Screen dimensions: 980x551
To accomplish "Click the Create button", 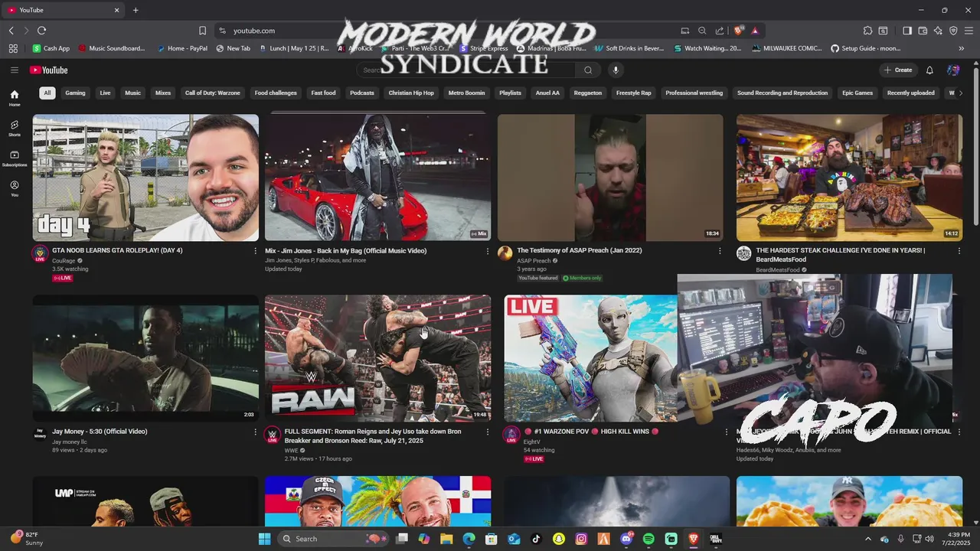I will 898,70.
